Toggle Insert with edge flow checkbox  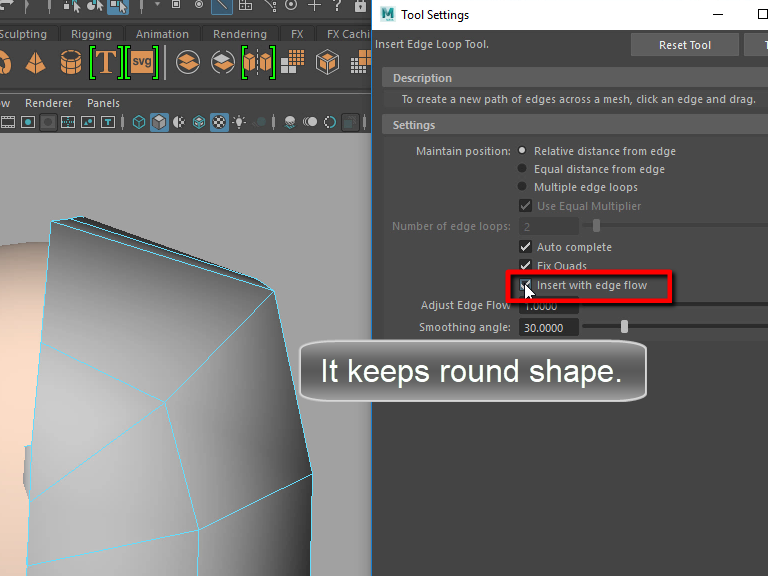[x=525, y=286]
